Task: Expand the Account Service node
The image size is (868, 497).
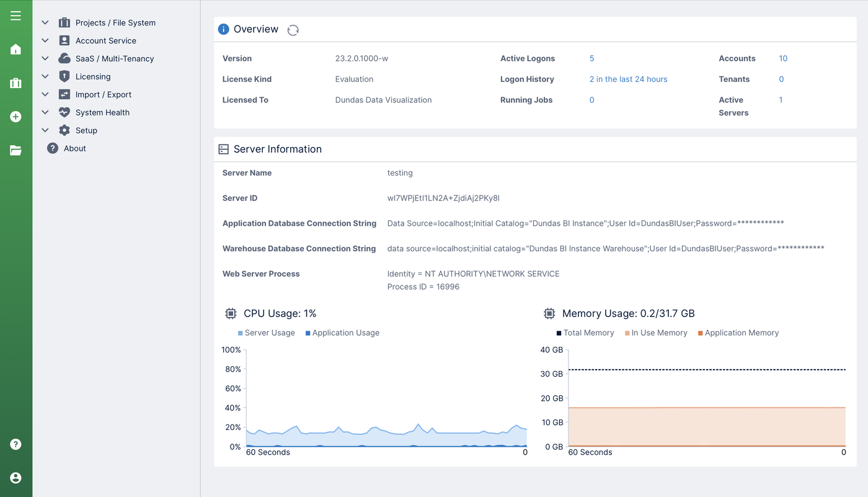Action: [x=45, y=41]
